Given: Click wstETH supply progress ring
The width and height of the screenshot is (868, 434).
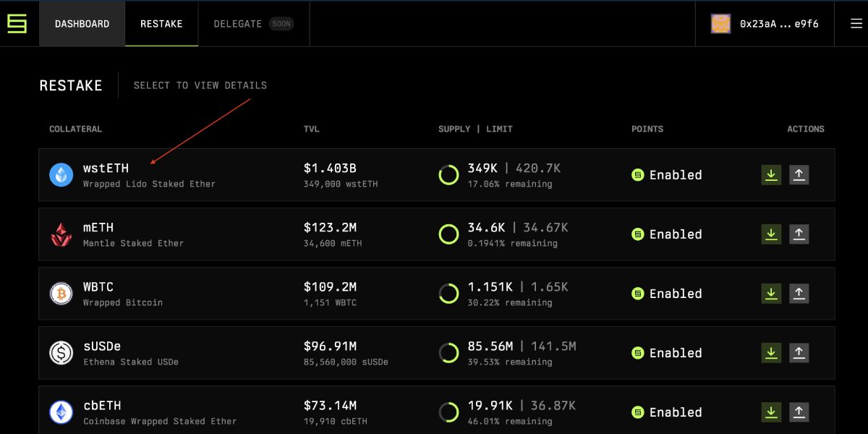Looking at the screenshot, I should pos(448,174).
